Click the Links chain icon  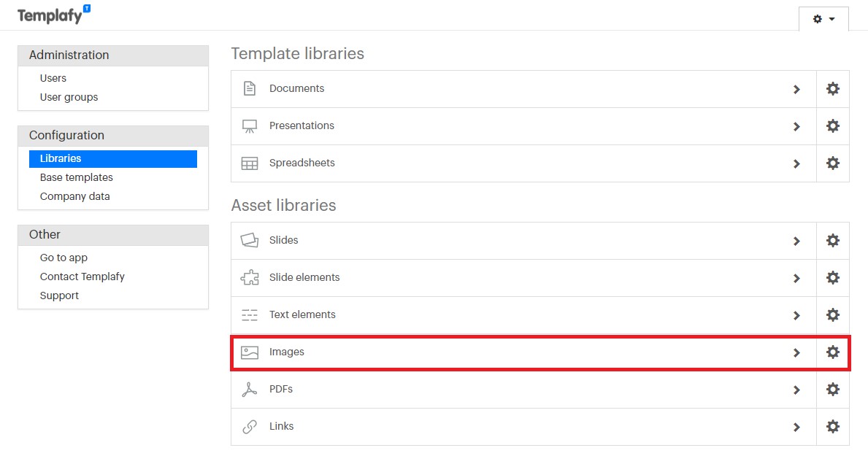coord(249,426)
